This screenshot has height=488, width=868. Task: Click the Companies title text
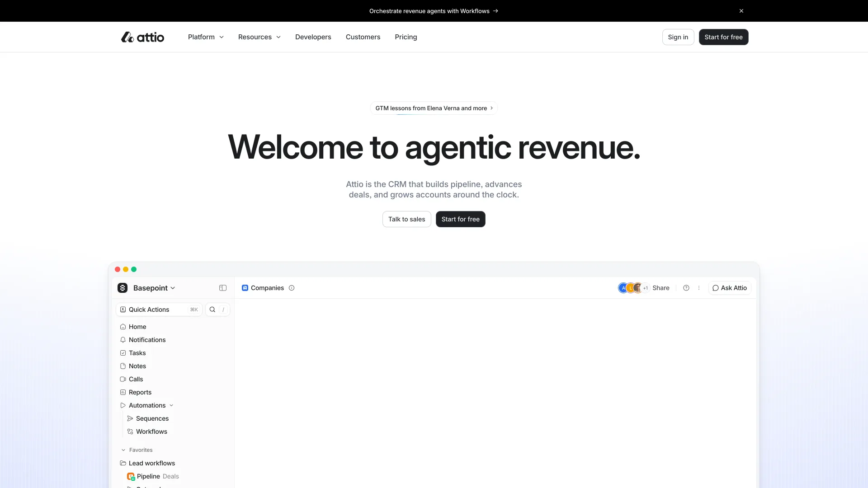[x=267, y=288]
